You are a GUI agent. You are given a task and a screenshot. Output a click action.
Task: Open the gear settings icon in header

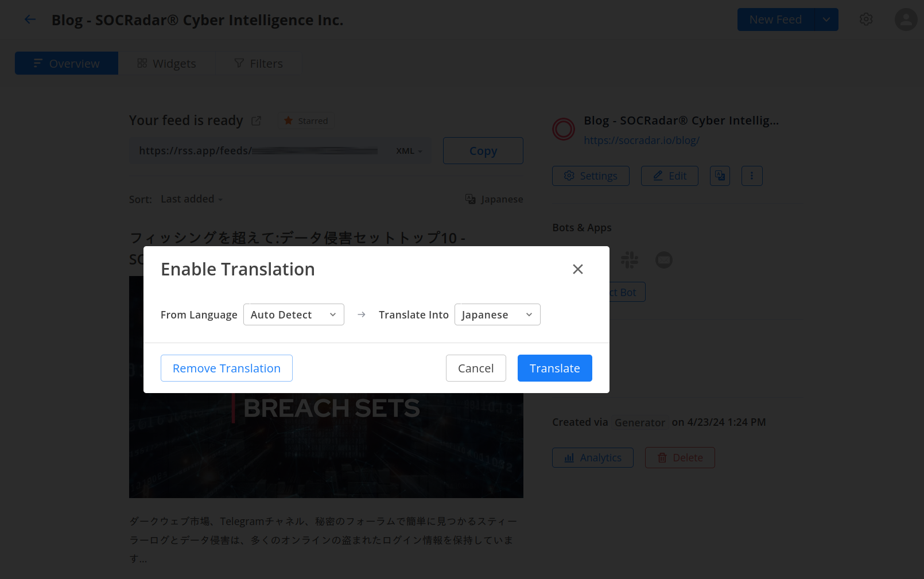coord(865,20)
